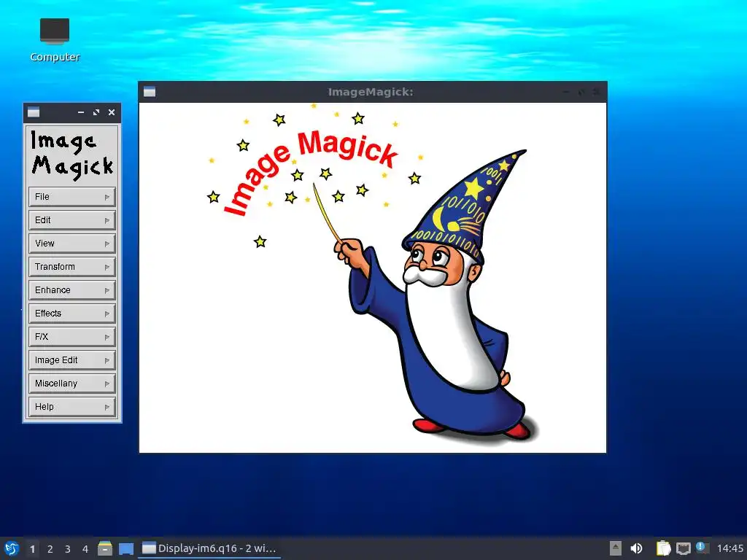747x560 pixels.
Task: Click the Display-im6.q16 taskbar button
Action: (x=209, y=548)
